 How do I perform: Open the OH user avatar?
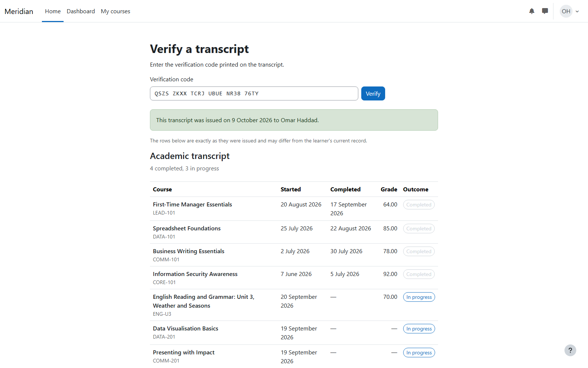[x=566, y=11]
